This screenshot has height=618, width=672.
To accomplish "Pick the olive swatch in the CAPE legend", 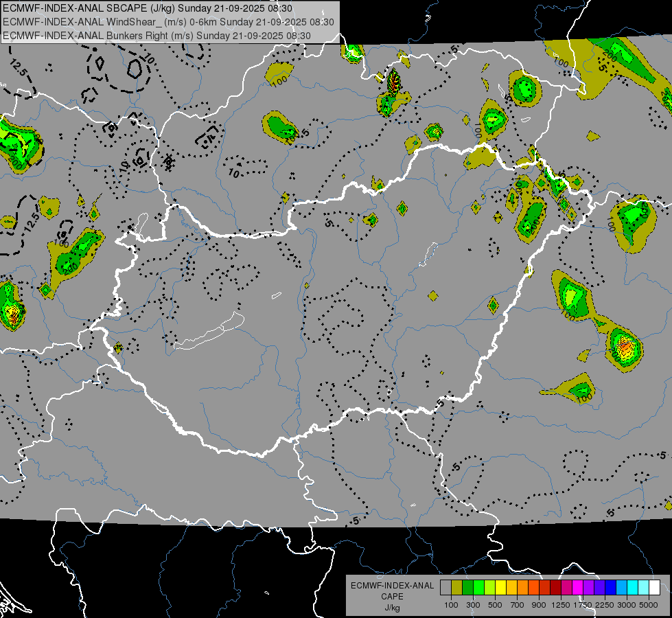I will tap(456, 588).
